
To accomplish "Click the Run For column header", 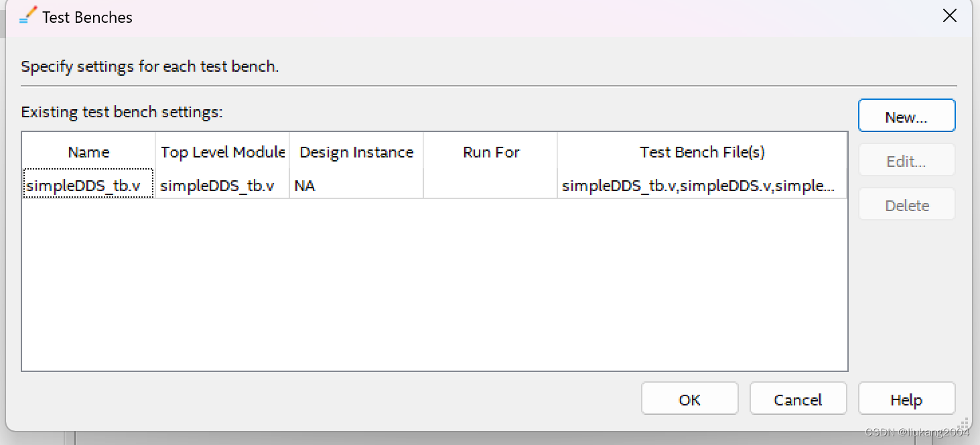I will click(490, 151).
